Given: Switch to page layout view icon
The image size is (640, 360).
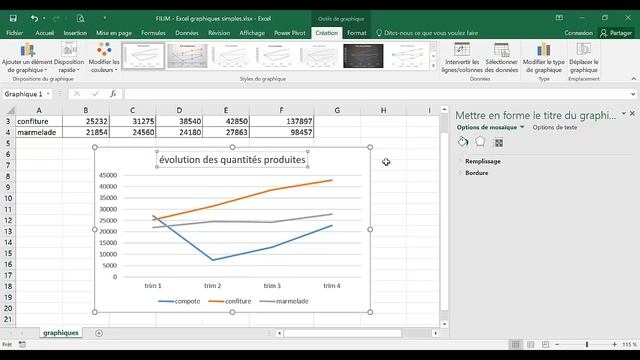Looking at the screenshot, I should click(x=531, y=344).
